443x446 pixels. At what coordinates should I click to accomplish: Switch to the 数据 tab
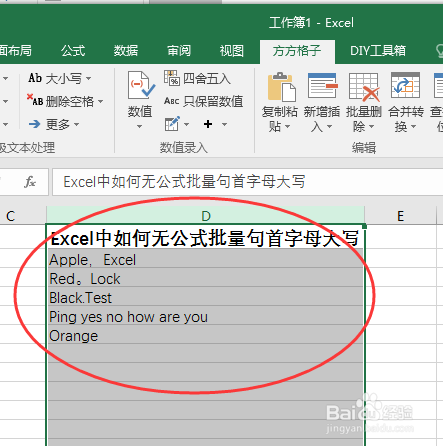pos(126,51)
